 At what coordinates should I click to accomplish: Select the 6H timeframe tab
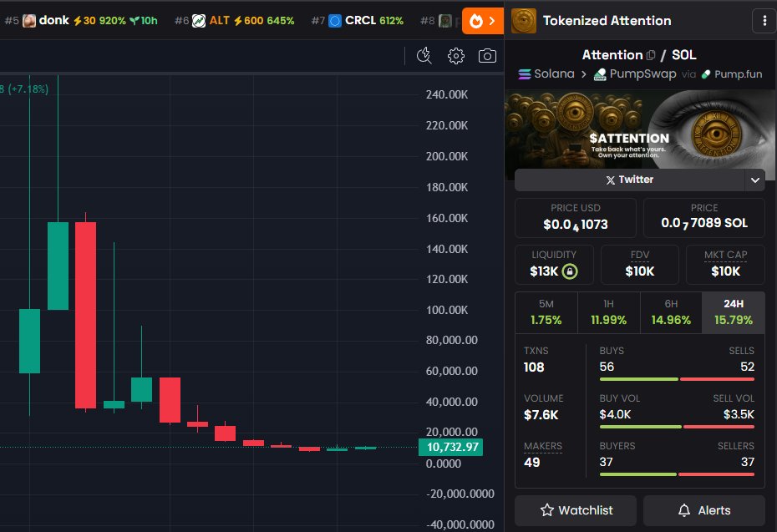pyautogui.click(x=671, y=312)
